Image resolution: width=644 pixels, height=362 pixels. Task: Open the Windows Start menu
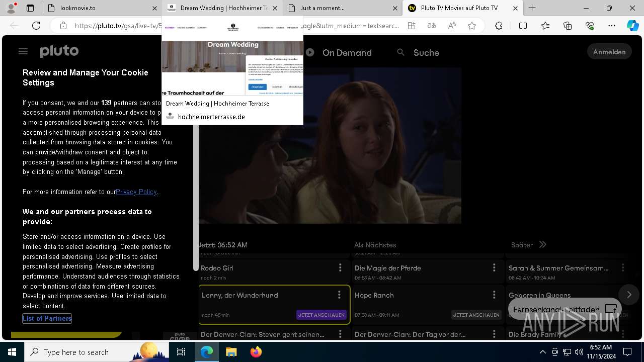pos(12,352)
